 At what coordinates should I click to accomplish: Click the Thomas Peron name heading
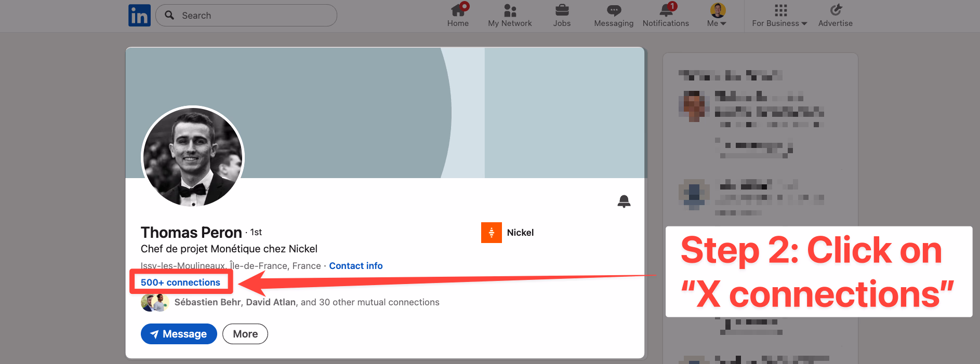tap(191, 232)
